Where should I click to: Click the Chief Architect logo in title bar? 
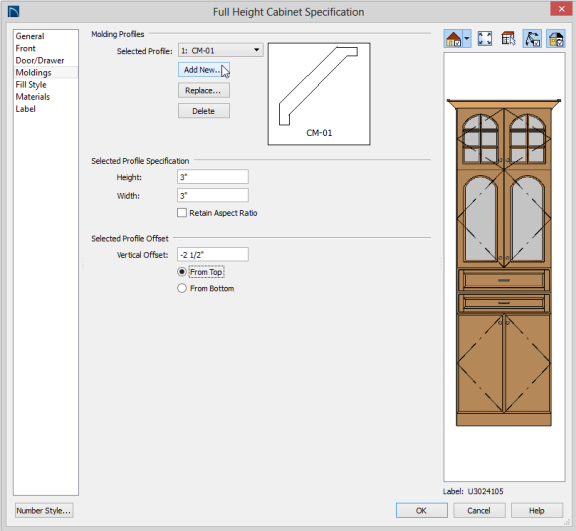[x=13, y=12]
